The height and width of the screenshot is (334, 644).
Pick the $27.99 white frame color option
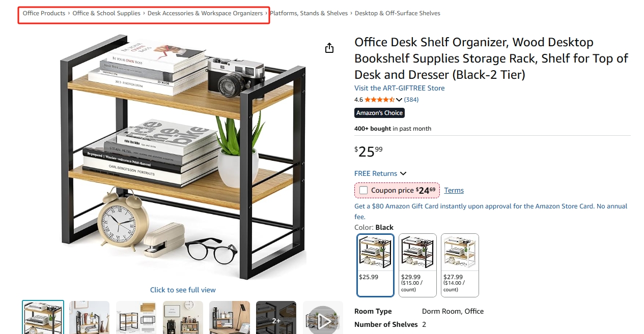(460, 265)
